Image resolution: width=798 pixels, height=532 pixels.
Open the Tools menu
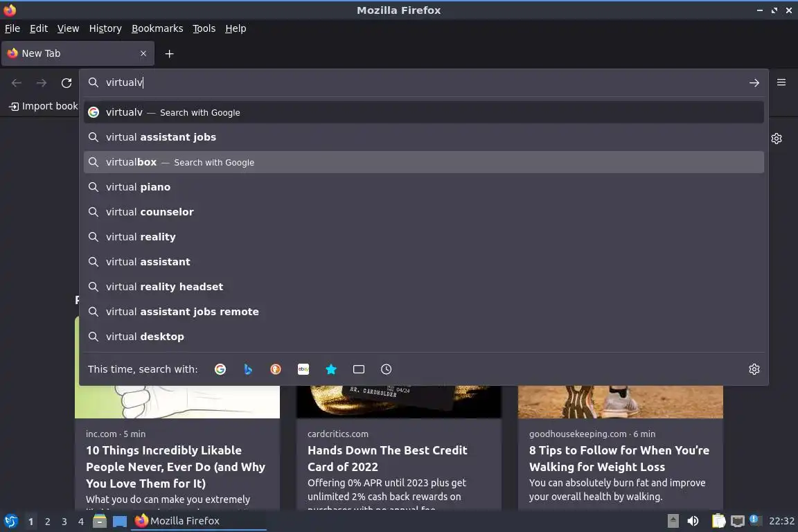[x=204, y=28]
